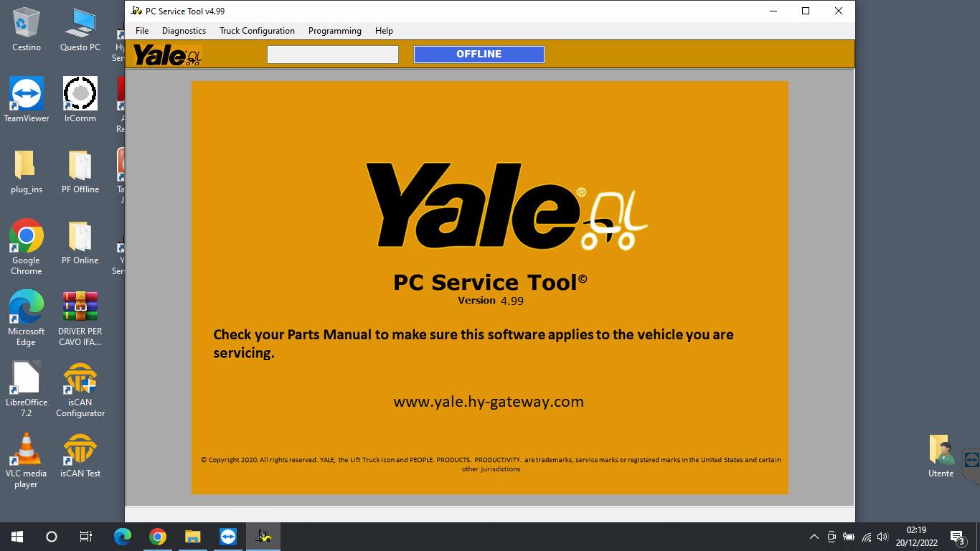Select the LibreOffice 7.2 shortcut
The image size is (980, 551).
27,389
